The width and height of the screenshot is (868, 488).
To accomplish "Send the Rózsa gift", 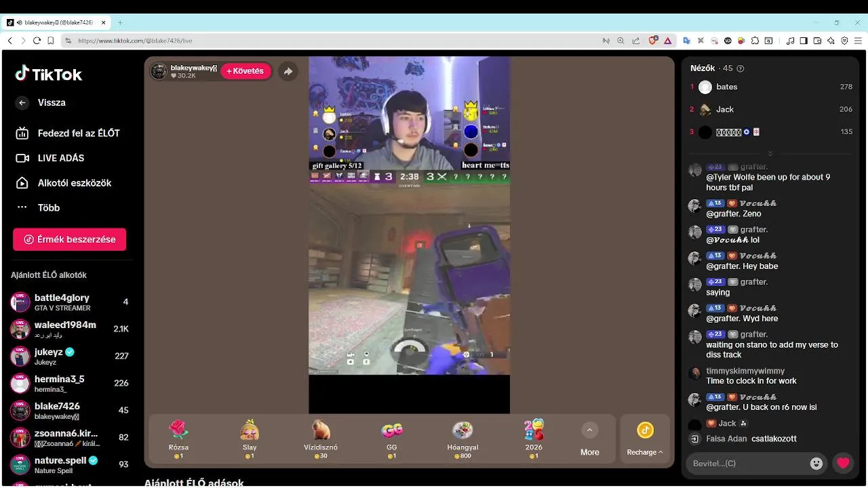I will pyautogui.click(x=178, y=439).
